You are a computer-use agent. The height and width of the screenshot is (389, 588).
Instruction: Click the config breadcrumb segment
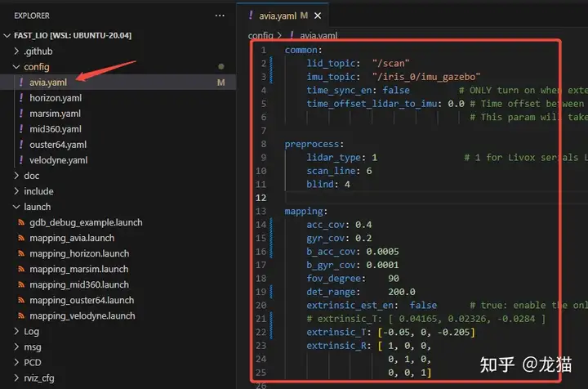coord(261,35)
